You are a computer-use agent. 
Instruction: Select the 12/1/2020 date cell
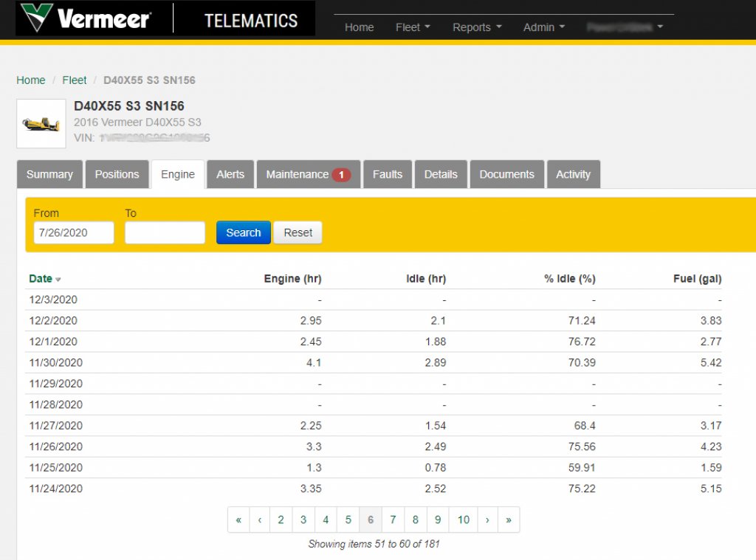click(53, 342)
